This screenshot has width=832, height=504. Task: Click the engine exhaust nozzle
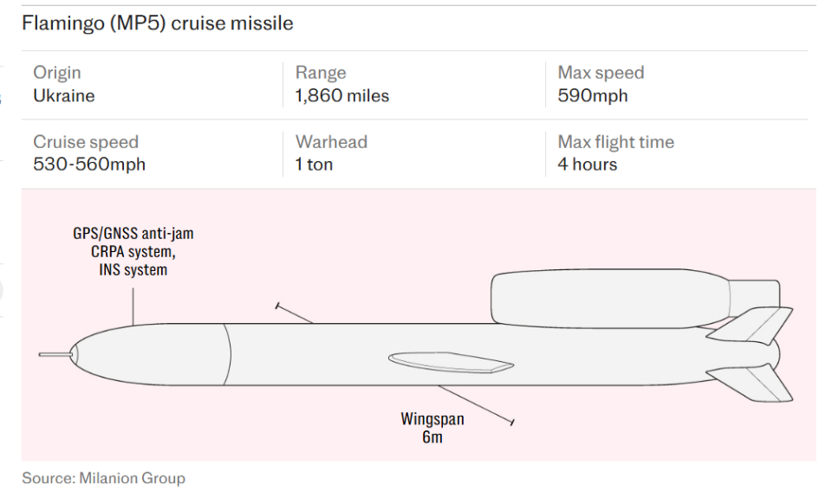tap(754, 300)
